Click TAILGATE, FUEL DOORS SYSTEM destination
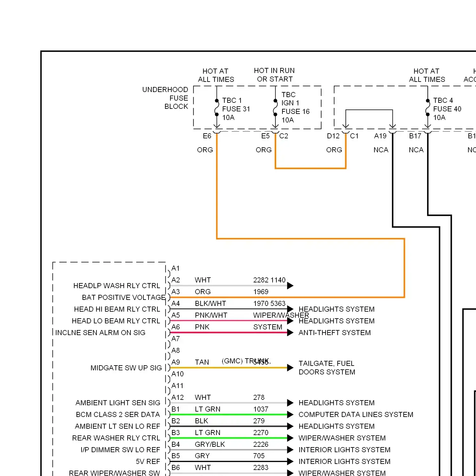 (x=327, y=367)
